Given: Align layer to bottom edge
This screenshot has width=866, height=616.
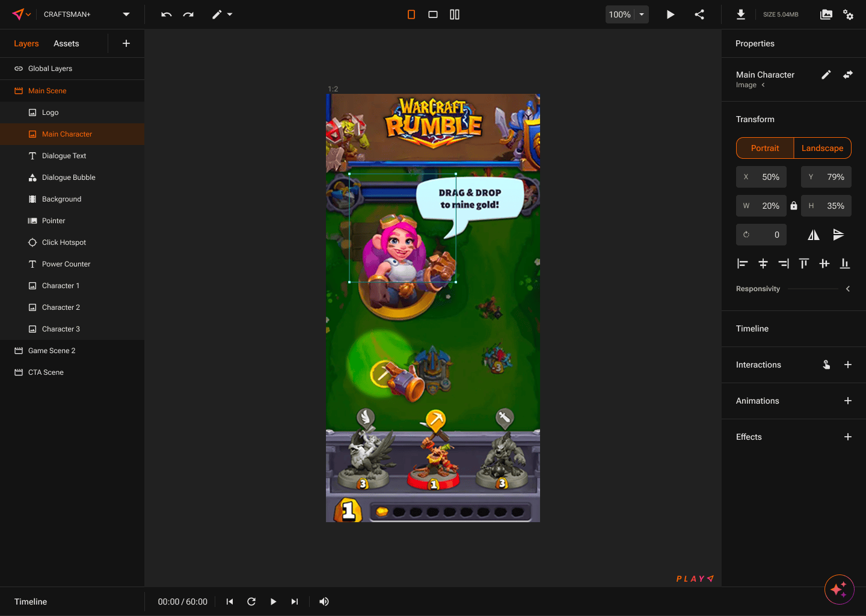Looking at the screenshot, I should [x=845, y=263].
